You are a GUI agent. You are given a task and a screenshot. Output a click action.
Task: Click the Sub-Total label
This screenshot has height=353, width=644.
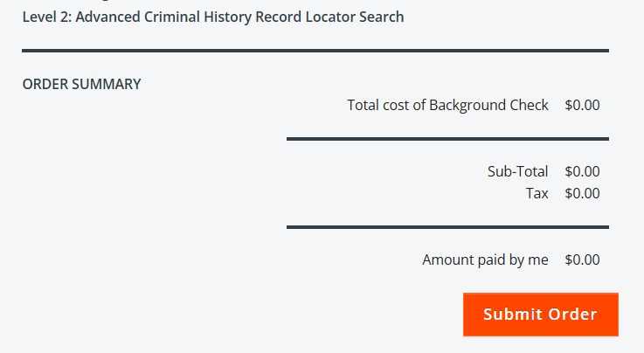tap(517, 171)
